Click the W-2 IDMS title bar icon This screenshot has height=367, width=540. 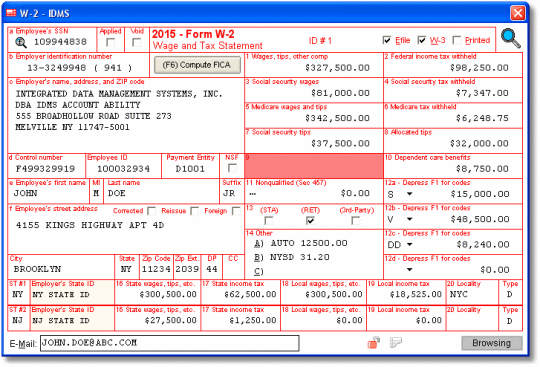pos(11,13)
